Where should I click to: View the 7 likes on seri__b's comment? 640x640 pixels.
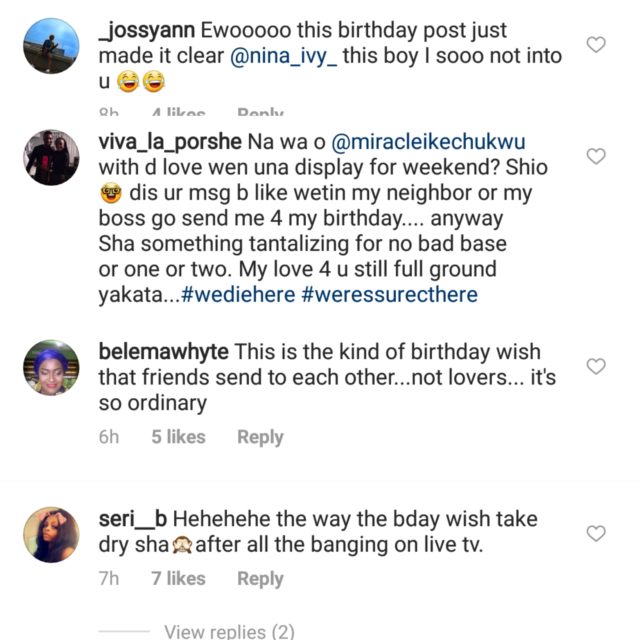[x=178, y=579]
